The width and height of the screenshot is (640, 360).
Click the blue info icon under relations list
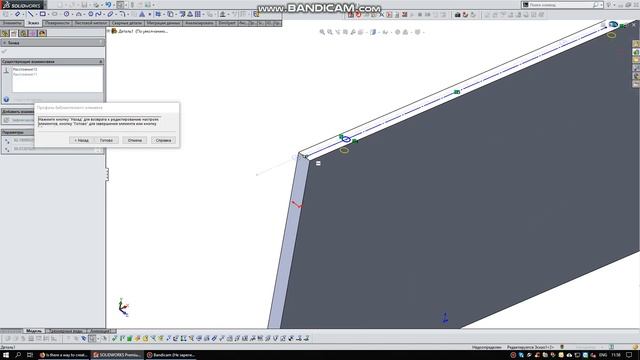click(6, 99)
